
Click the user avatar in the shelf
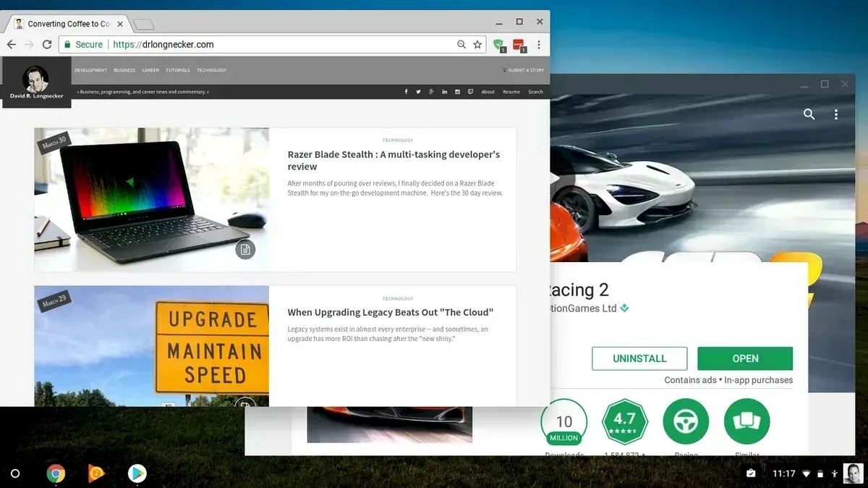tap(853, 474)
